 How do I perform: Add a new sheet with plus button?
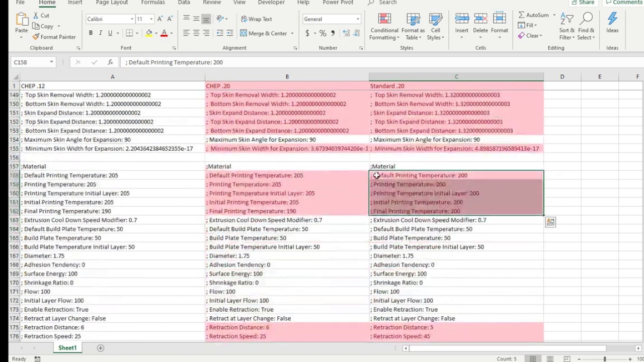tap(100, 348)
